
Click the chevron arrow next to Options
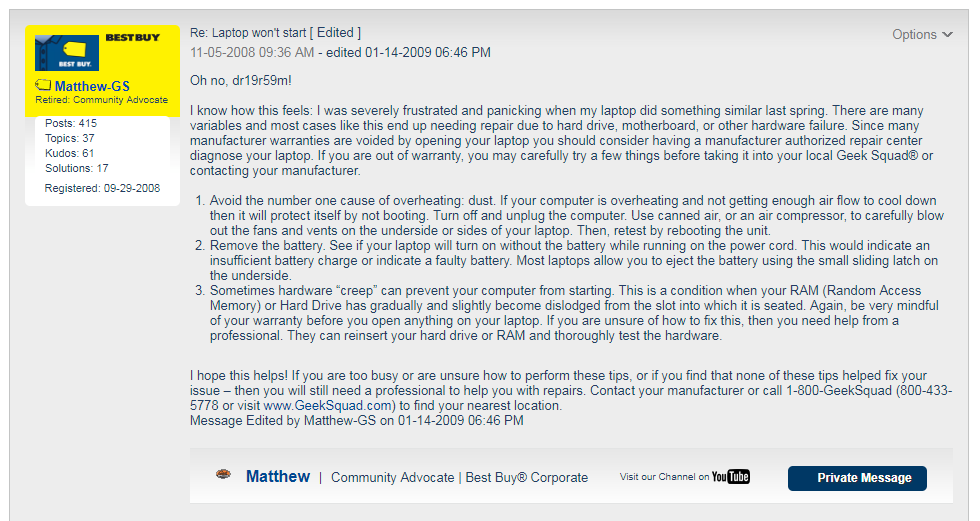point(947,34)
